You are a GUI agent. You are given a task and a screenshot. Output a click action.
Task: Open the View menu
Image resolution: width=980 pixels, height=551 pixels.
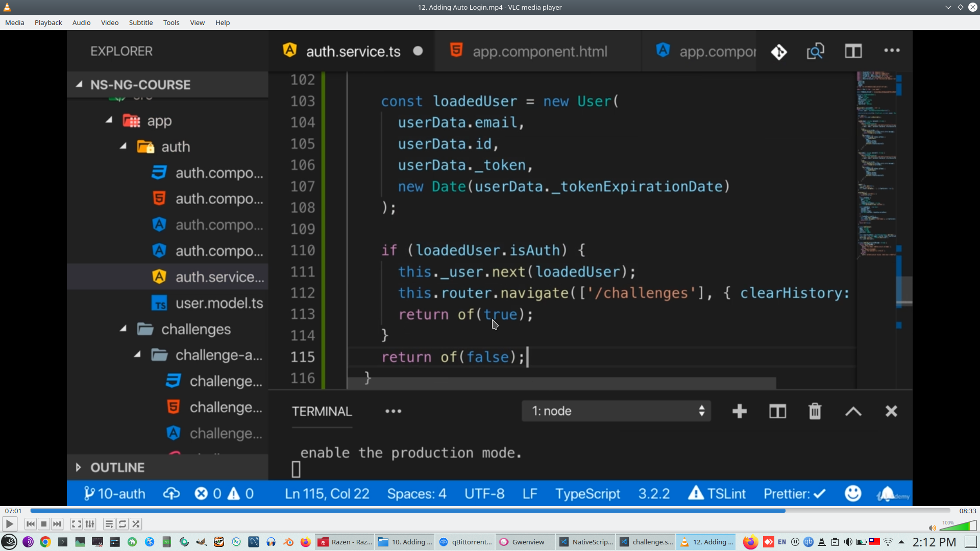click(197, 22)
